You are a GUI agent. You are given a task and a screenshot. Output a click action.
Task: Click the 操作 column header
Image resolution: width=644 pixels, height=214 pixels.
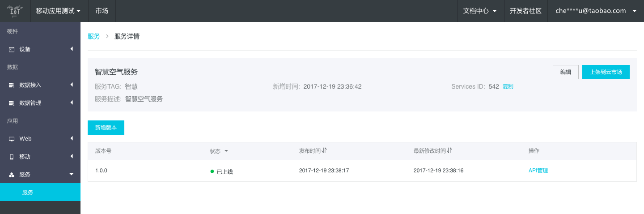(534, 151)
